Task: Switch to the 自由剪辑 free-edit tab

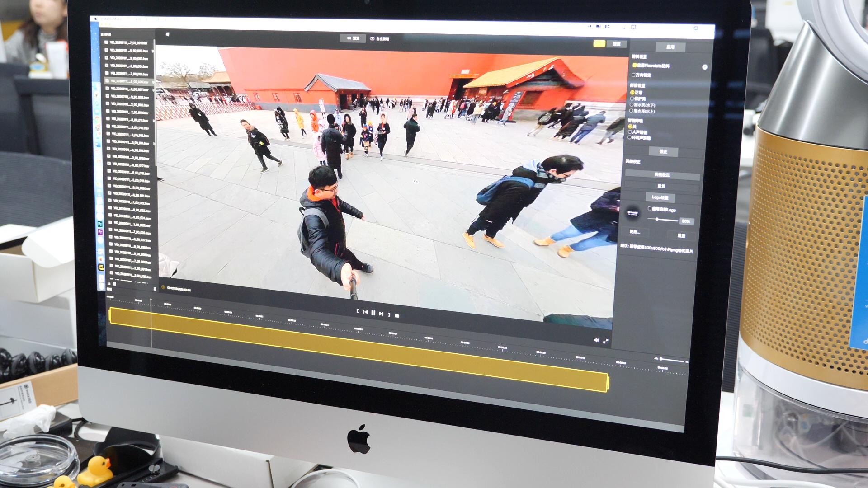Action: click(380, 39)
